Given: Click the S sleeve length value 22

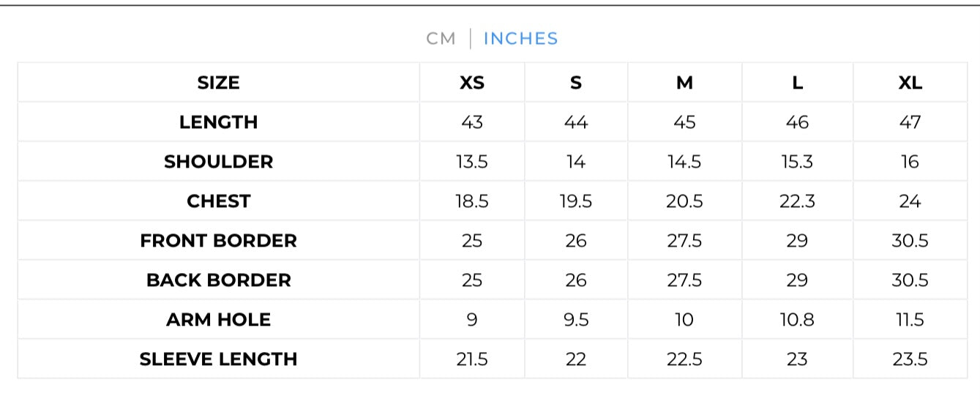Looking at the screenshot, I should point(576,359).
